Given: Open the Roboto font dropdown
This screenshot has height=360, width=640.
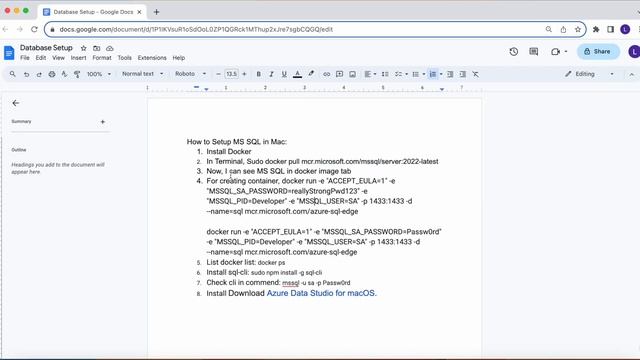Looking at the screenshot, I should [191, 74].
